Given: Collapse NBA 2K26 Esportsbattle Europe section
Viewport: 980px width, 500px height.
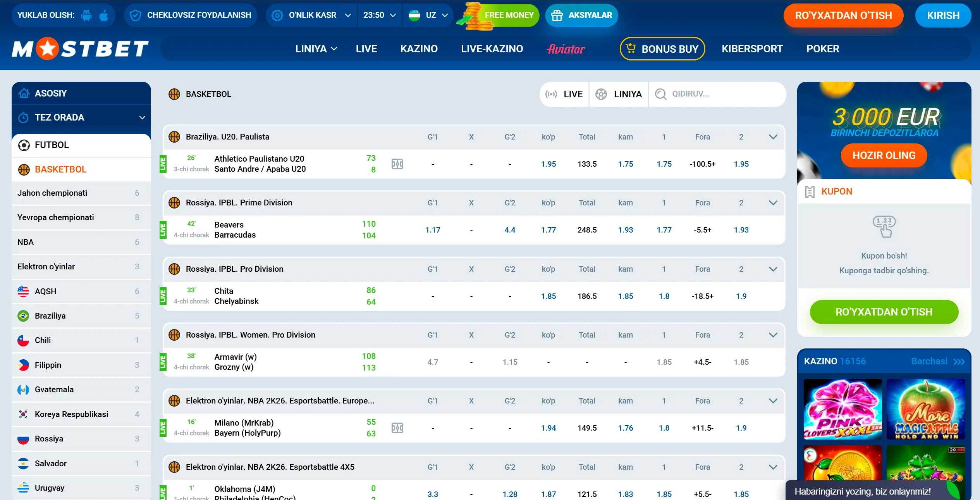Looking at the screenshot, I should (x=773, y=401).
